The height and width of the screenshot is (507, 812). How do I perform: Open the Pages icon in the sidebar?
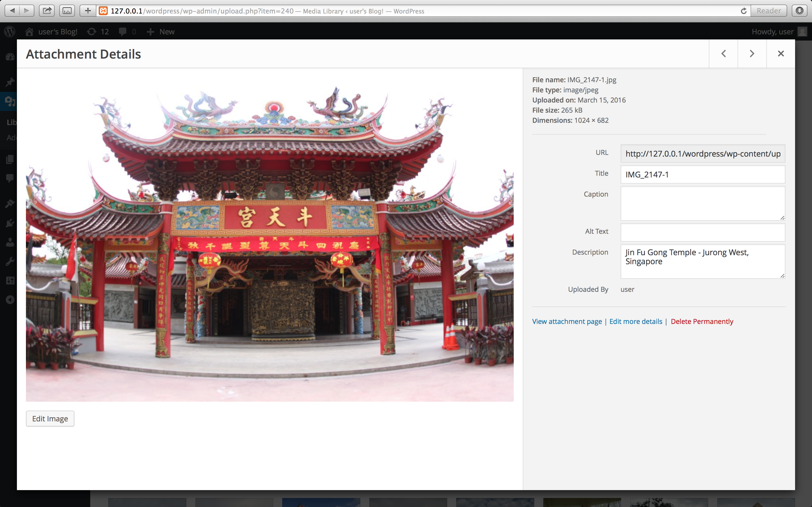pos(10,159)
